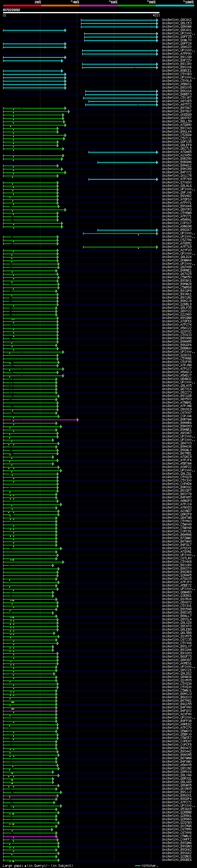
Task: Select label UniRef100_Q8LEF8
Action: tap(177, 145)
